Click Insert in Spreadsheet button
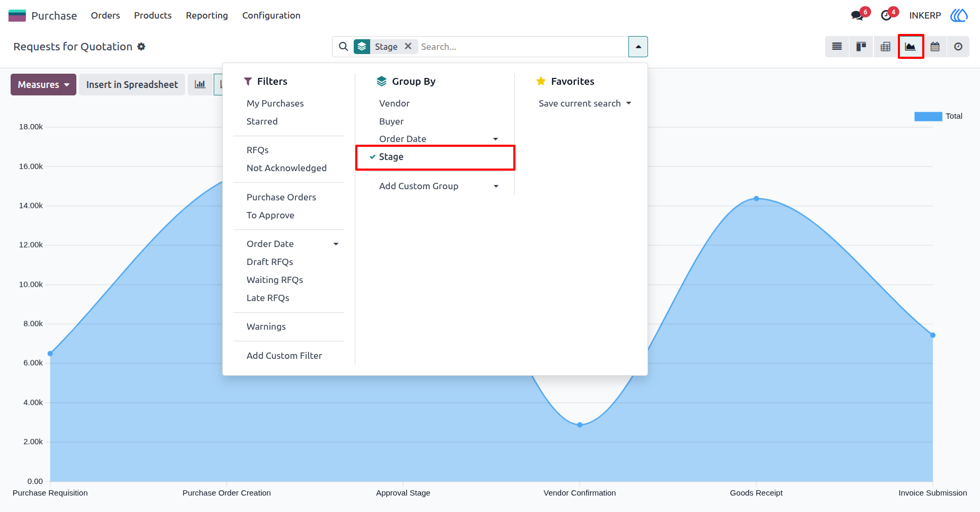 coord(132,84)
